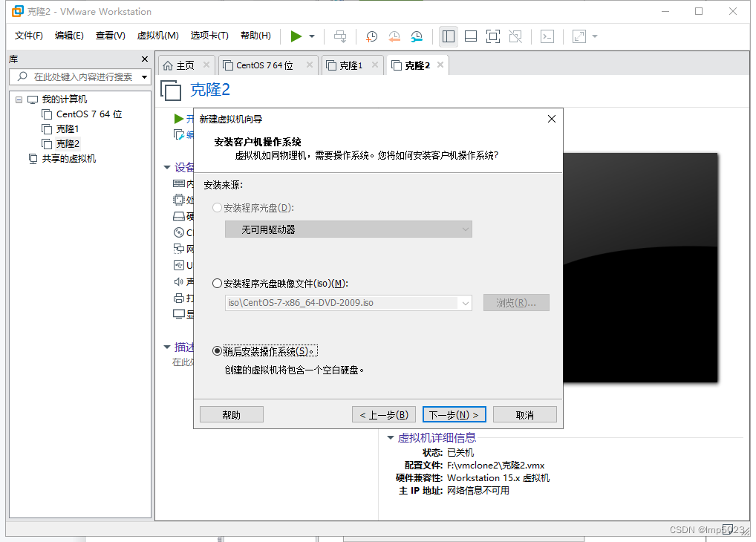Image resolution: width=756 pixels, height=542 pixels.
Task: Toggle the library sidebar view icon
Action: (449, 36)
